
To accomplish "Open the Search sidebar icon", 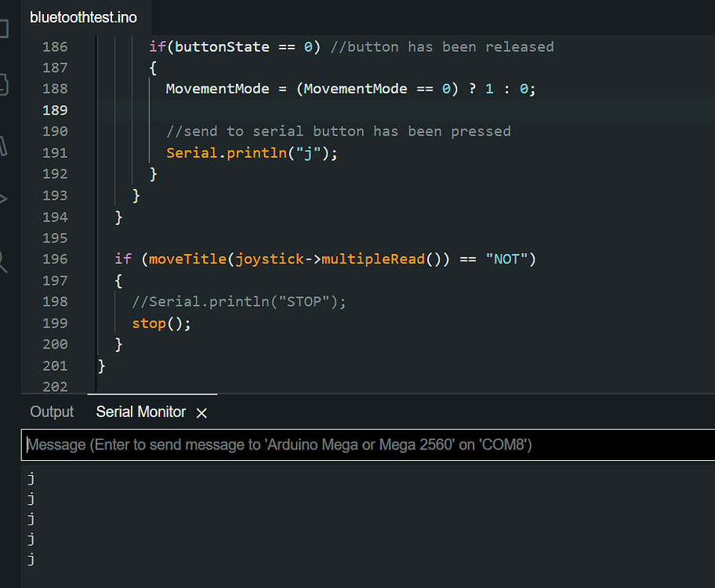I will click(x=4, y=261).
